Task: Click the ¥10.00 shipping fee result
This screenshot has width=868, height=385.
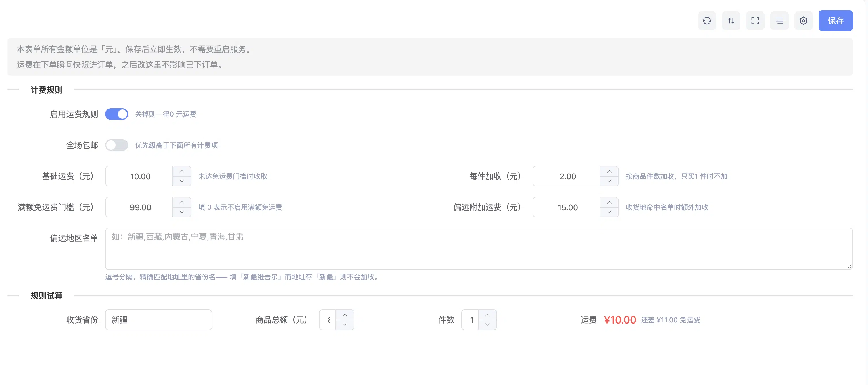Action: (x=620, y=320)
